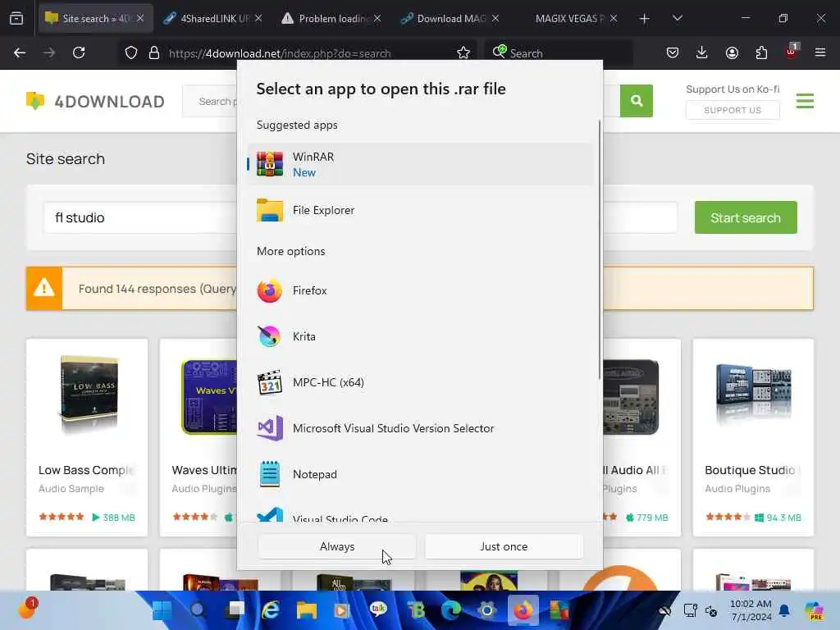The image size is (840, 630).
Task: Open the downloads panel
Action: tap(702, 52)
